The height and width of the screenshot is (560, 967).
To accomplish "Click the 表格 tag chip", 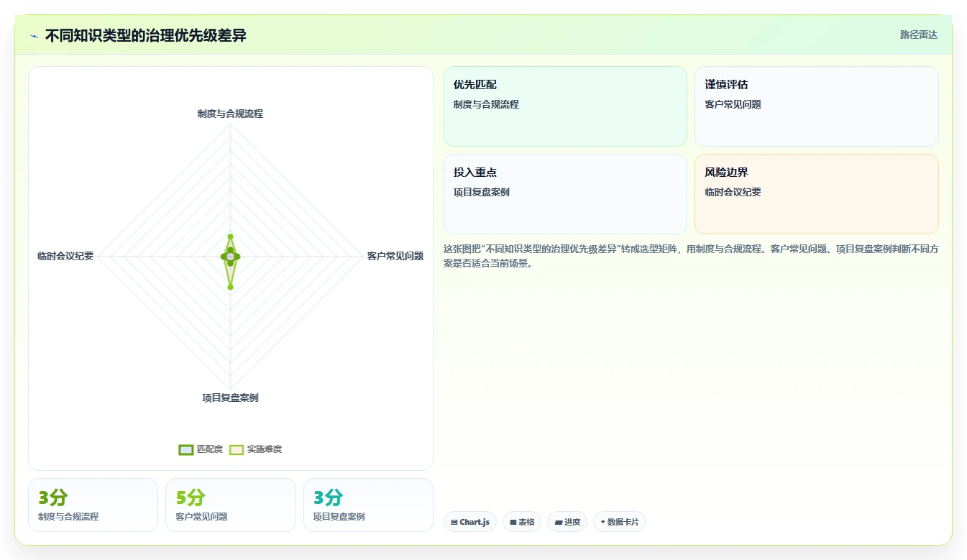I will point(522,522).
